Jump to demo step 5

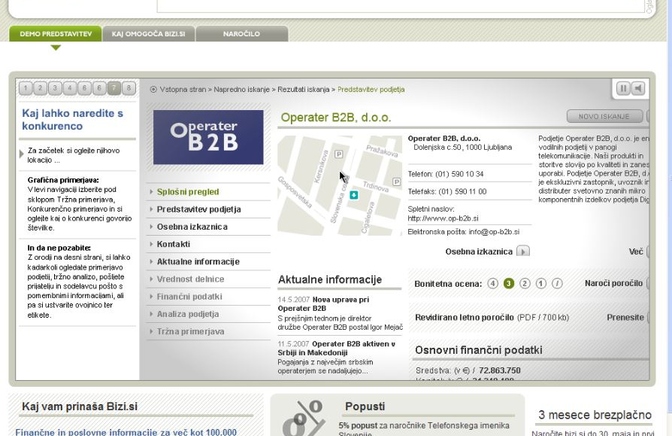84,88
